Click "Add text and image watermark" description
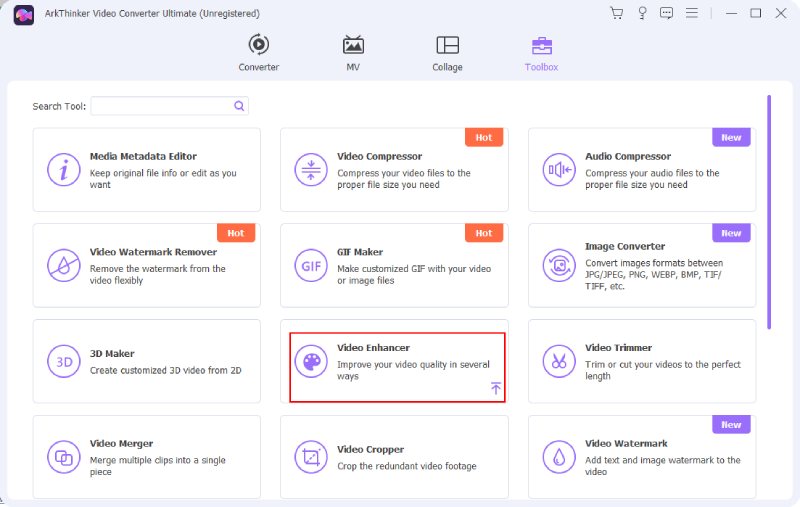Screen dimensions: 800x507 (662, 466)
